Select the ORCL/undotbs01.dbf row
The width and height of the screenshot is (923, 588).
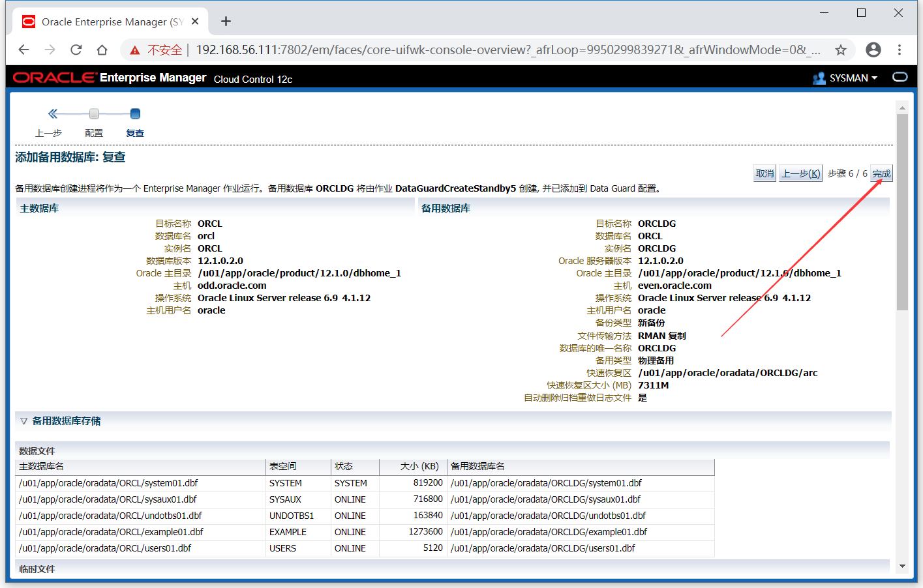point(365,516)
